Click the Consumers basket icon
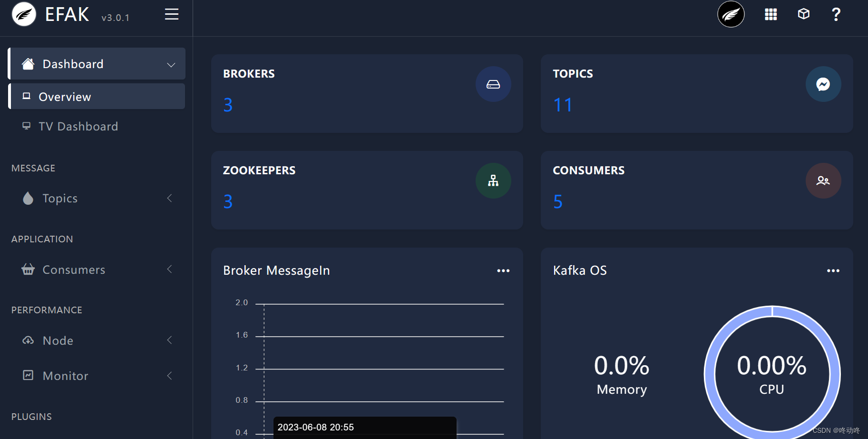Image resolution: width=868 pixels, height=439 pixels. (28, 269)
